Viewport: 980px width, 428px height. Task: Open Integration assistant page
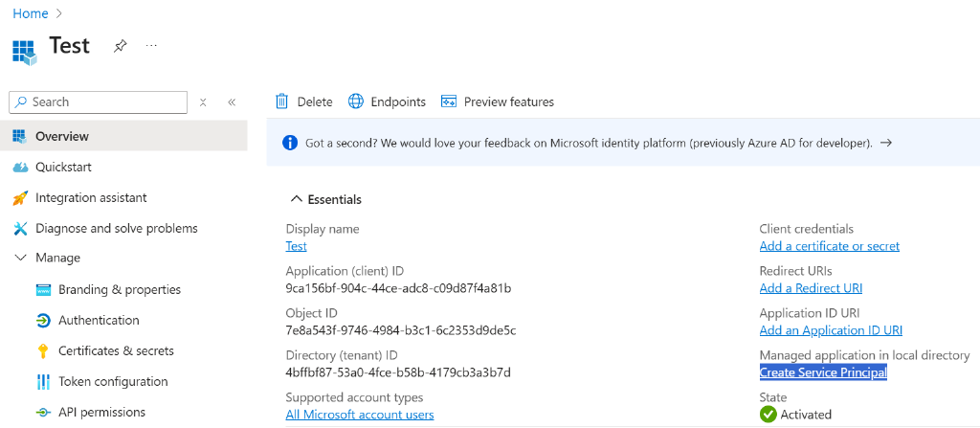(91, 197)
